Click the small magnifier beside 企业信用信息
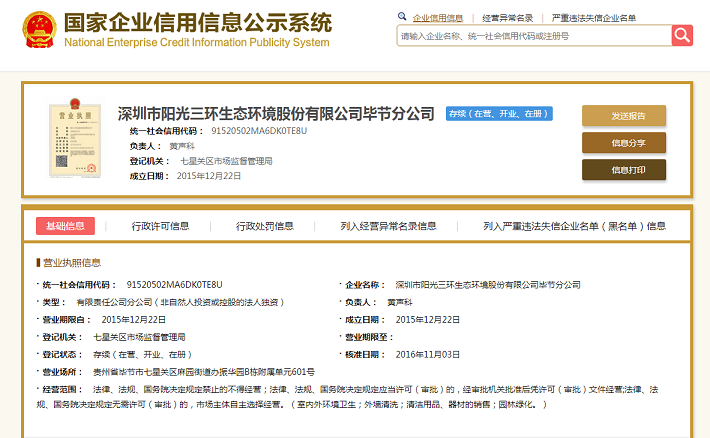Viewport: 710px width, 438px height. (402, 17)
